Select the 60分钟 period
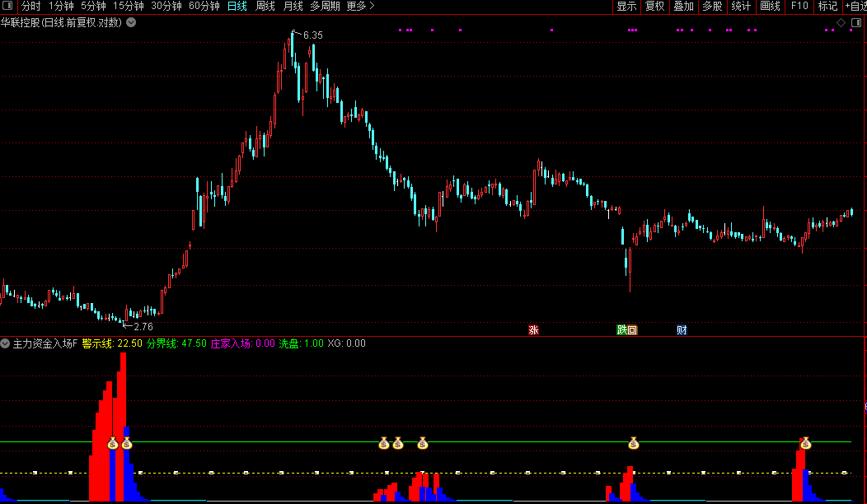867x504 pixels. (x=204, y=6)
